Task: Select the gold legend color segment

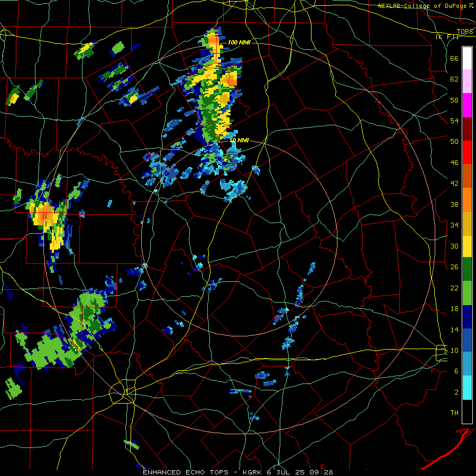Action: [467, 224]
